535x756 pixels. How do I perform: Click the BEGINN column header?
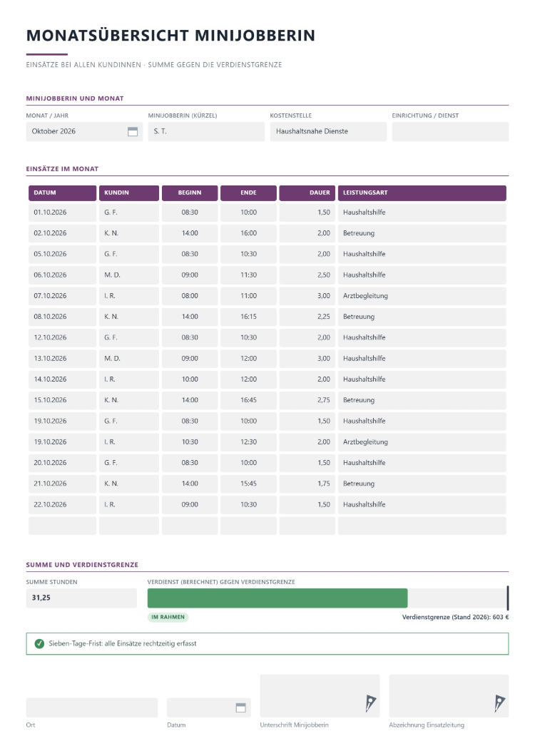click(190, 193)
